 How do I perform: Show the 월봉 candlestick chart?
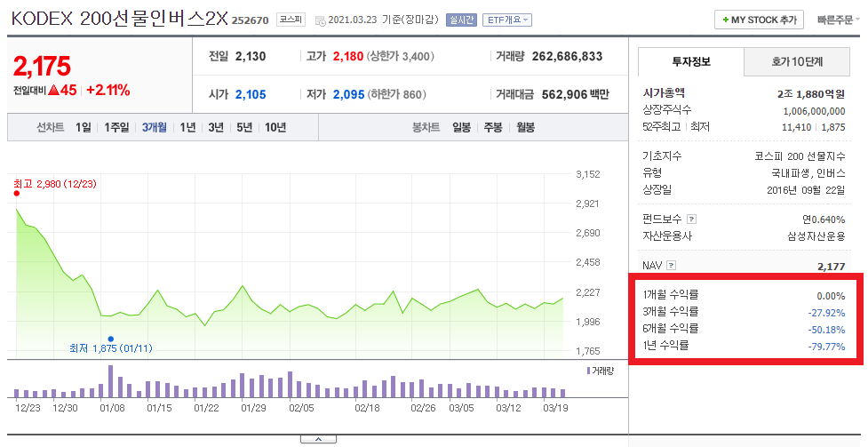525,127
